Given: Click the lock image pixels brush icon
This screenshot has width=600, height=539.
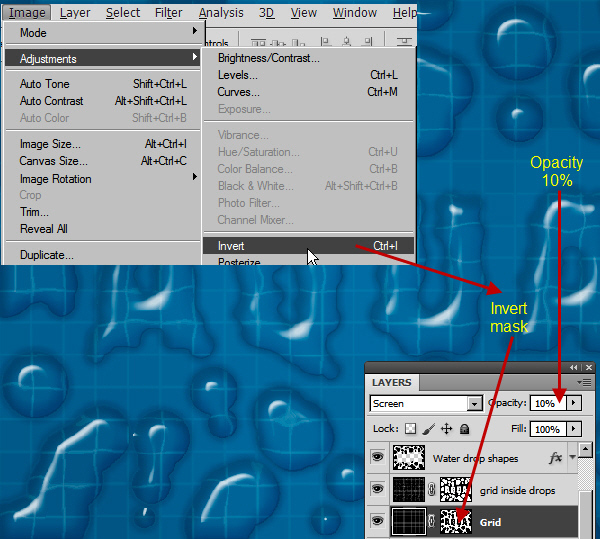Looking at the screenshot, I should [x=429, y=429].
